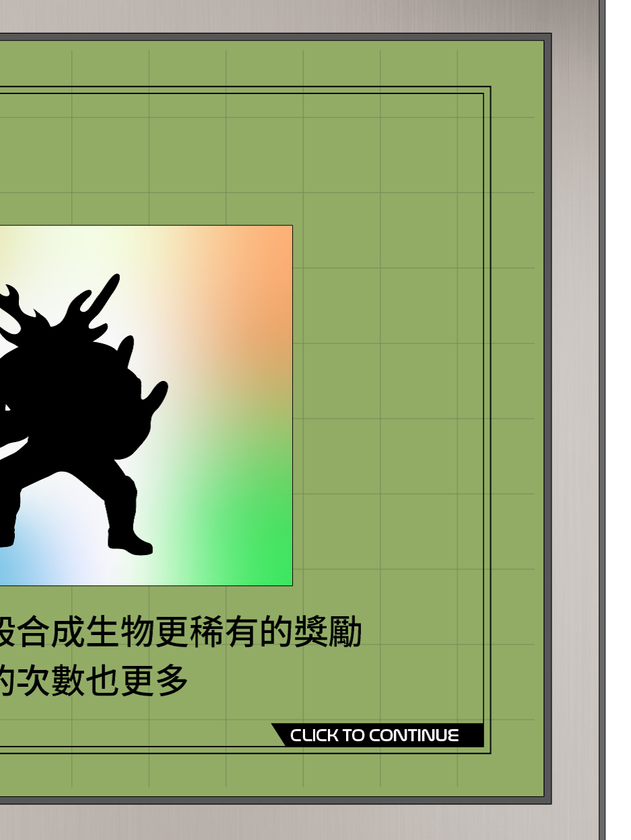
Task: Click the CLICK TO CONTINUE button
Action: [378, 735]
